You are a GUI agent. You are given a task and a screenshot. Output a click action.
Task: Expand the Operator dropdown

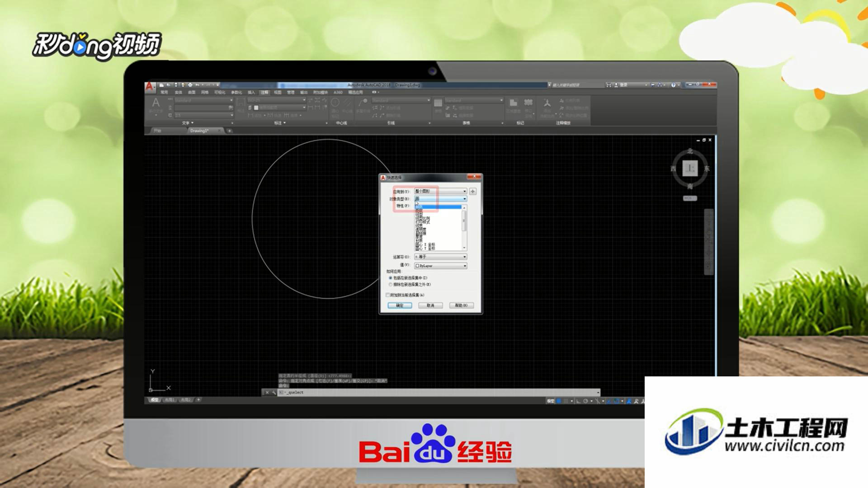[x=441, y=257]
